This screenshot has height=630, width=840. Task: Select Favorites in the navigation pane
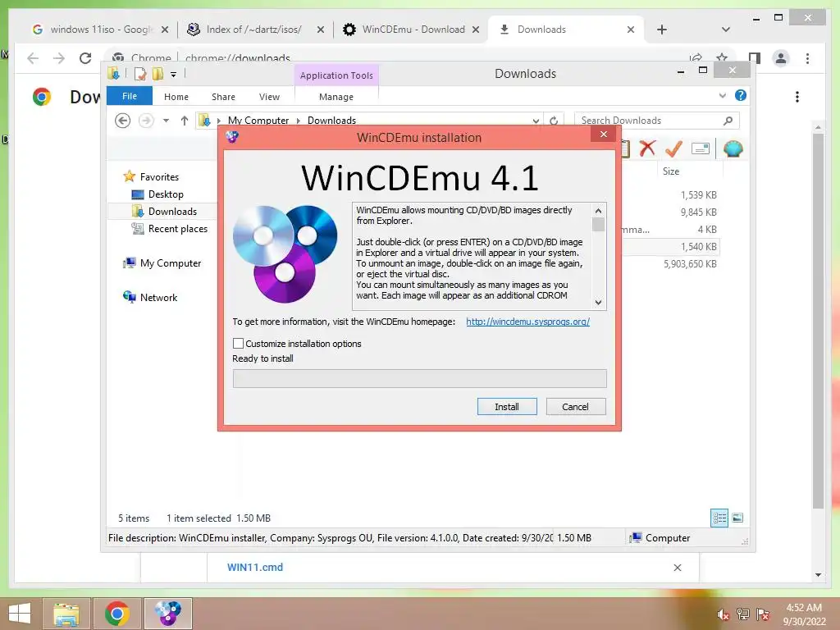click(159, 177)
